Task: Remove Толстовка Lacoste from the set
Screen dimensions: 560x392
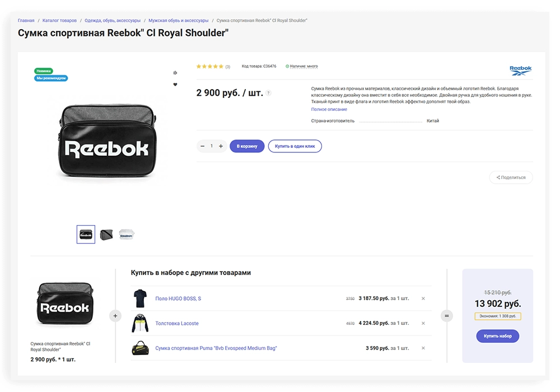Action: pos(423,324)
